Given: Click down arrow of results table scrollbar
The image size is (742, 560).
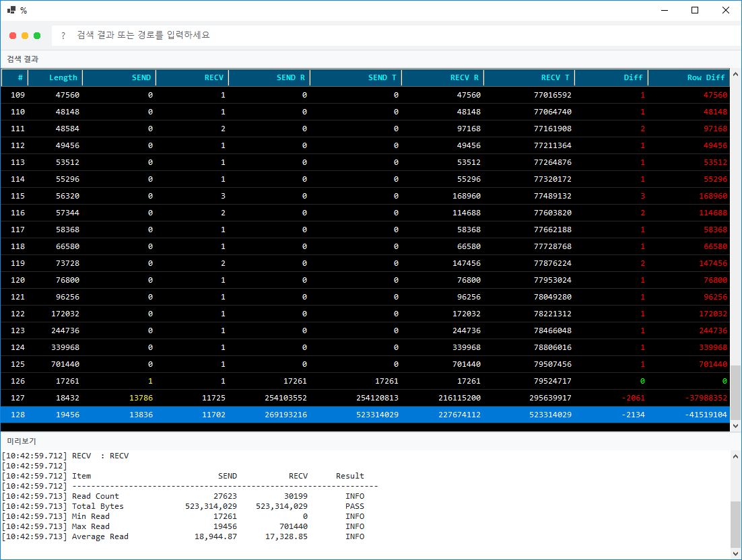Looking at the screenshot, I should click(735, 425).
